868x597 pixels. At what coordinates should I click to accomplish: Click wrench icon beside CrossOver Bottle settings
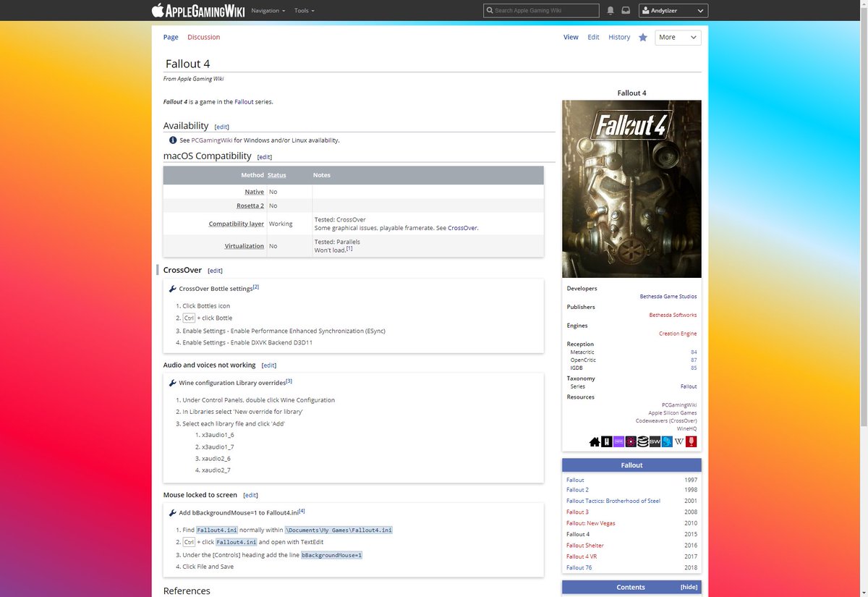172,289
